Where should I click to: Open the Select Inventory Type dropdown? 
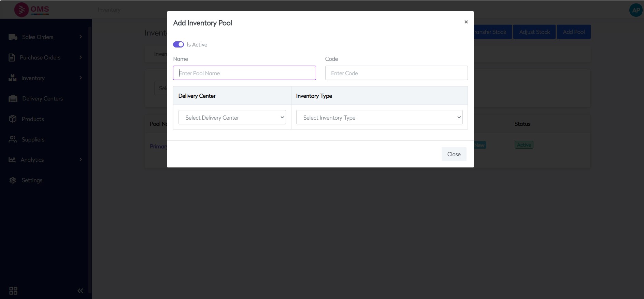pos(379,117)
